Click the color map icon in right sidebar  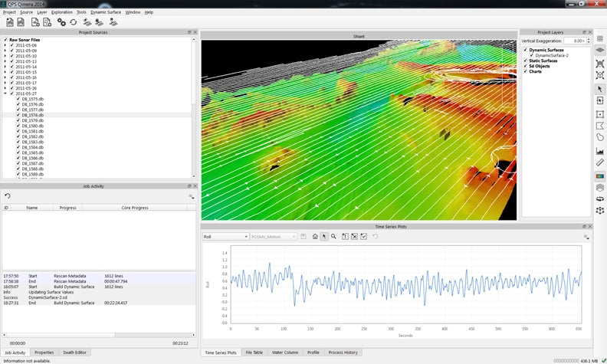pos(599,175)
